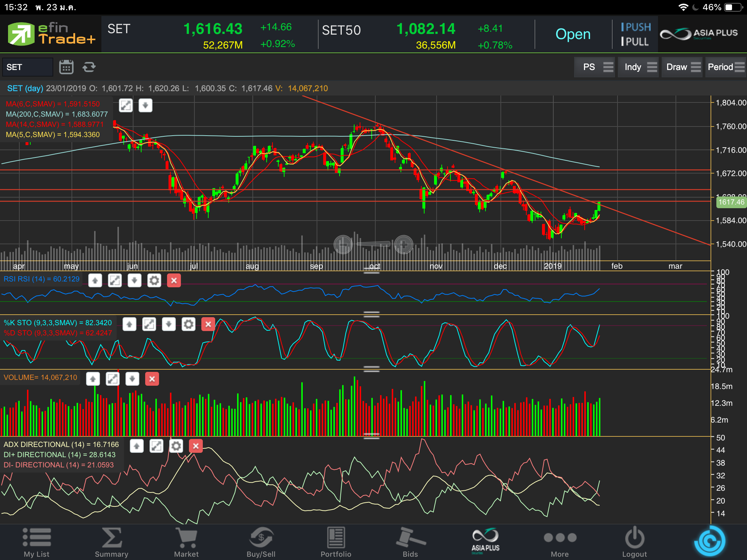Edit the SET symbol input field

tap(28, 67)
